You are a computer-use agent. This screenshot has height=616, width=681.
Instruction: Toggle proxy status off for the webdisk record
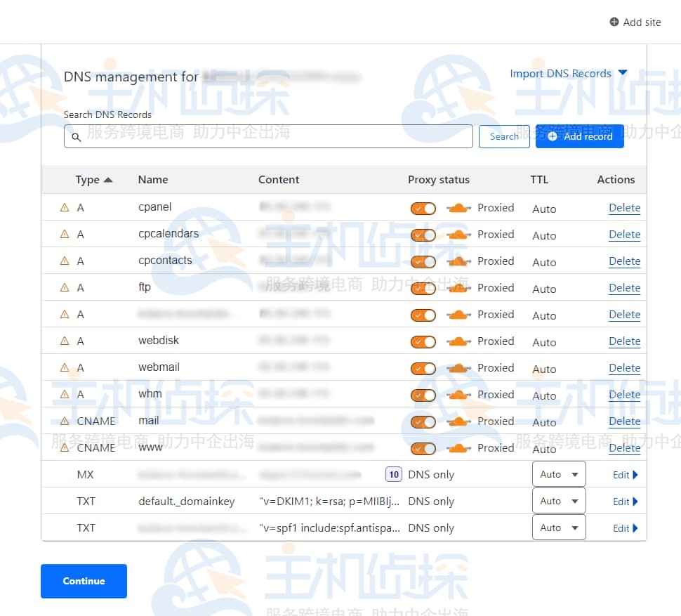pyautogui.click(x=423, y=341)
